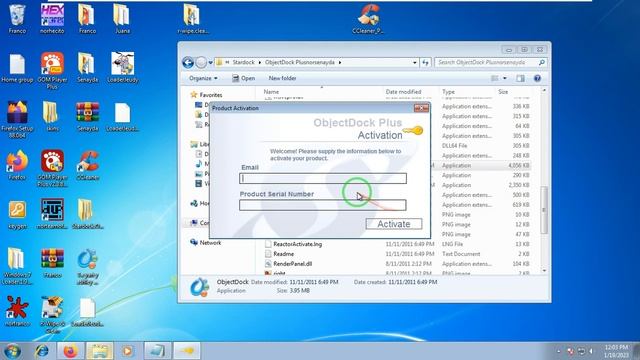Open Firefox from the taskbar
Screen dimensions: 640x360
coord(70,351)
